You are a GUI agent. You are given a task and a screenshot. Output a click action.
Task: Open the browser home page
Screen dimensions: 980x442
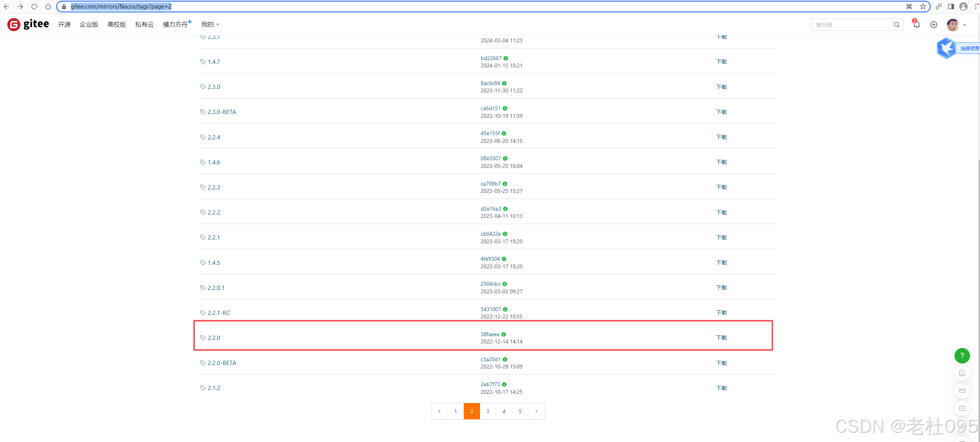[48, 7]
